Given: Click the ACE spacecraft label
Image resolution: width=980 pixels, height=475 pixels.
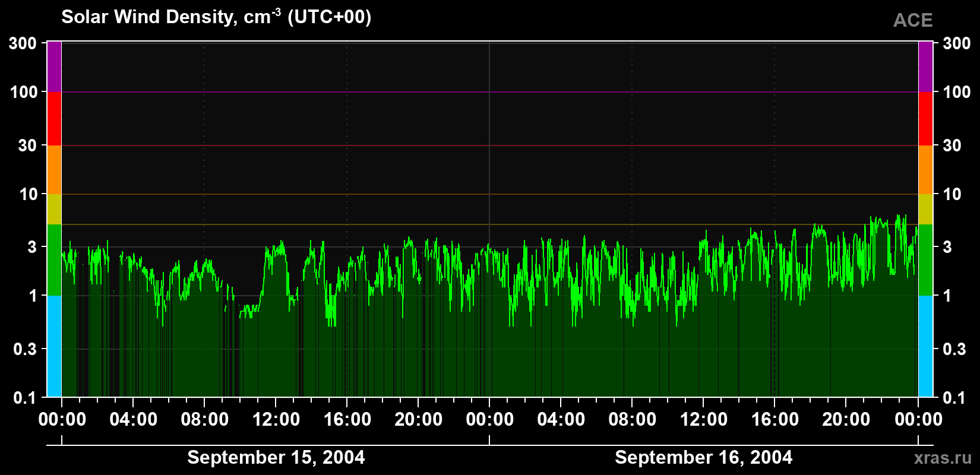Looking at the screenshot, I should coord(913,20).
